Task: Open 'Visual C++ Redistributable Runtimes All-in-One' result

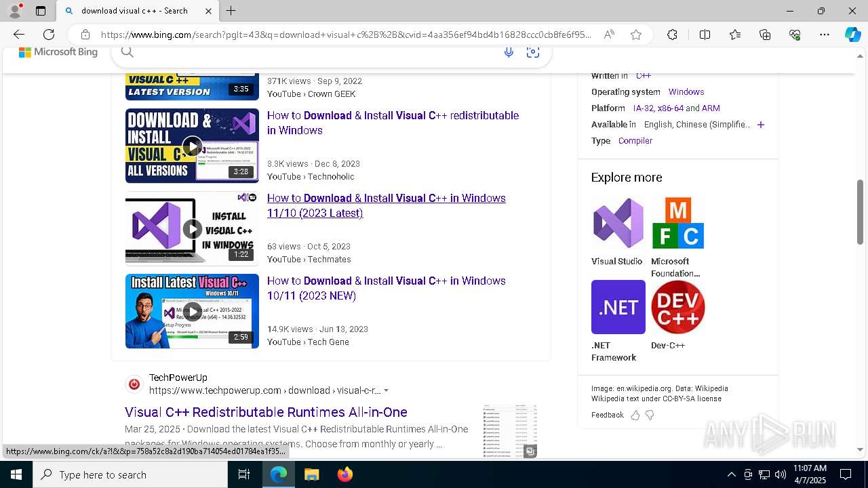Action: [x=266, y=412]
